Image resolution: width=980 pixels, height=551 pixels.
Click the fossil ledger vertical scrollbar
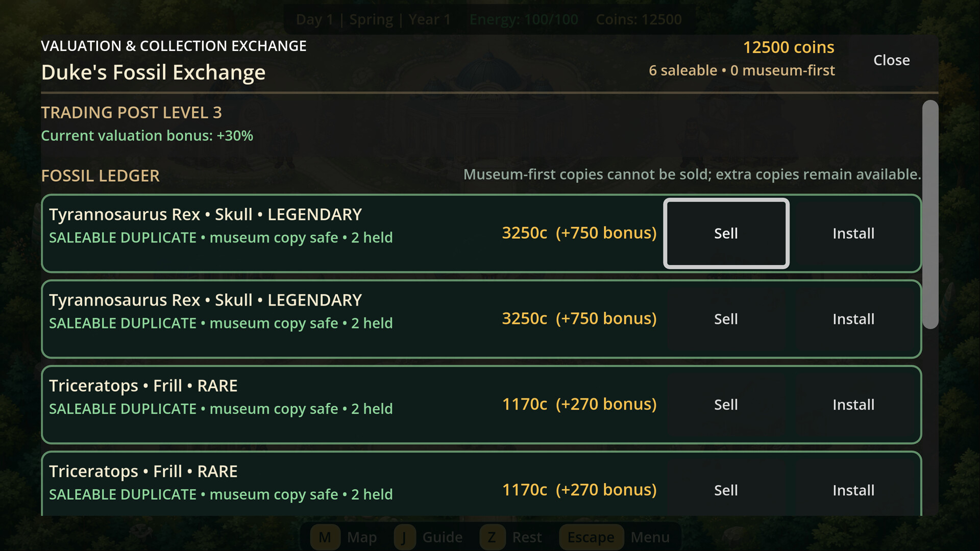tap(930, 214)
